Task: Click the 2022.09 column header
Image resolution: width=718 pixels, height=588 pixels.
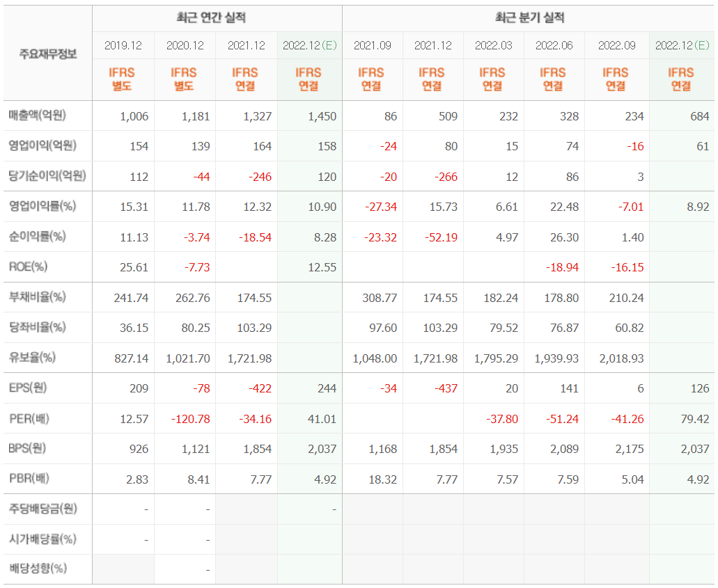Action: tap(617, 45)
